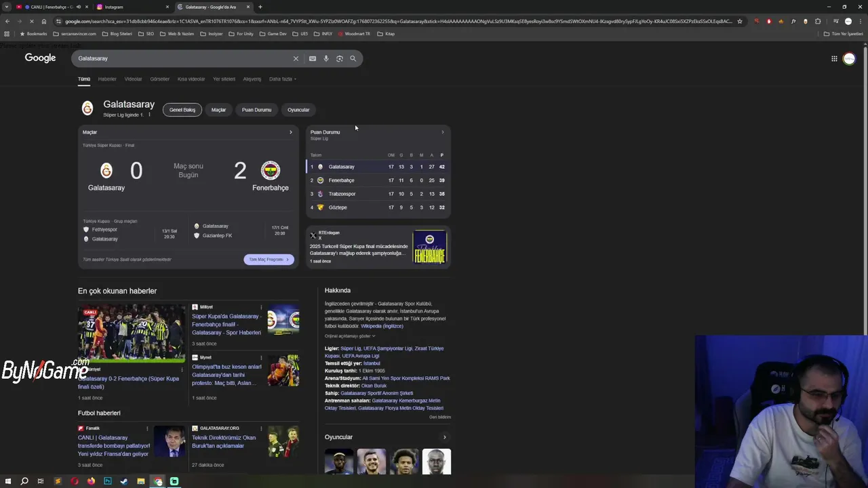Switch to the Kısa videolar tab
The image size is (868, 488).
tap(191, 79)
